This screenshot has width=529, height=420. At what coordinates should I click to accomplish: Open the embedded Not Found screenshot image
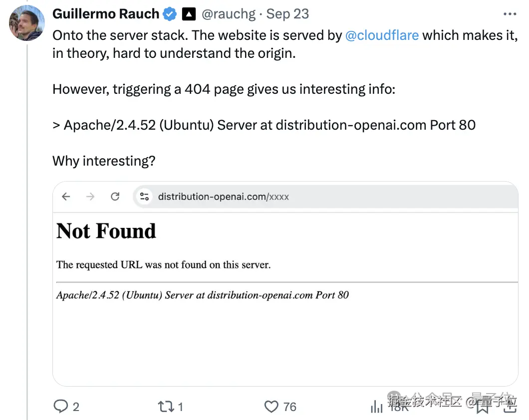click(285, 284)
